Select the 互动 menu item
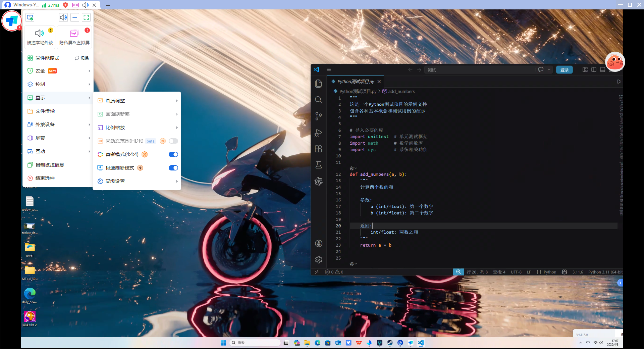 58,151
